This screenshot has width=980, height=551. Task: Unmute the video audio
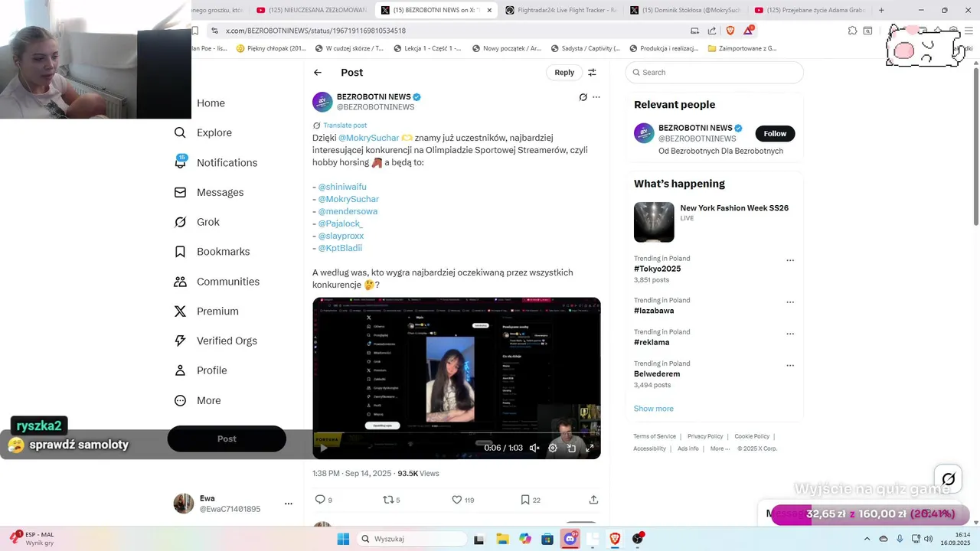[534, 448]
